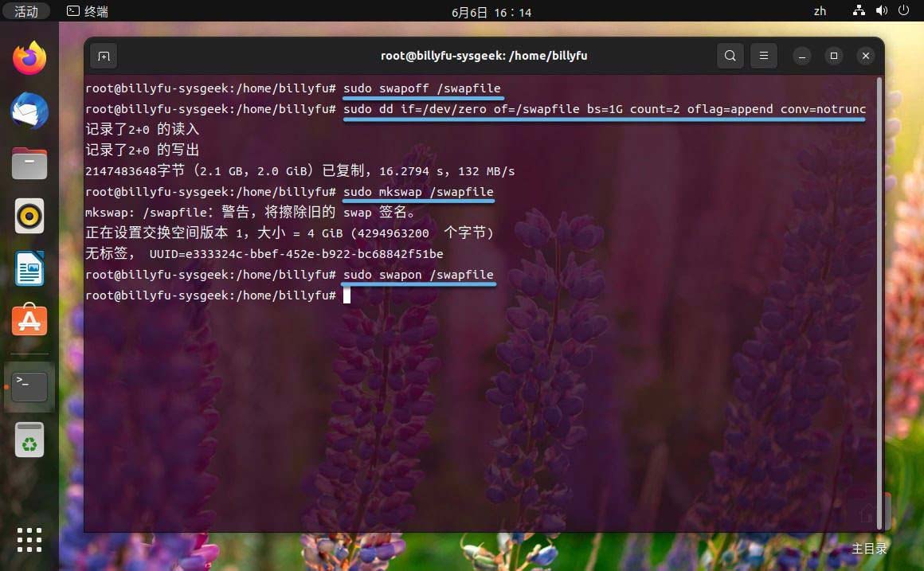924x571 pixels.
Task: Click the network icon in the top bar
Action: pos(859,11)
